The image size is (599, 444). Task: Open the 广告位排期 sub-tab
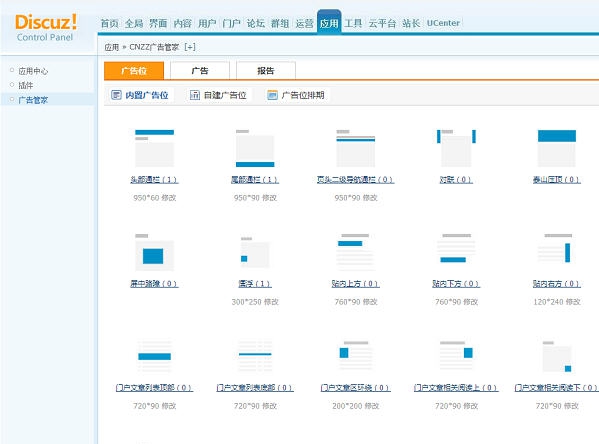tap(296, 95)
